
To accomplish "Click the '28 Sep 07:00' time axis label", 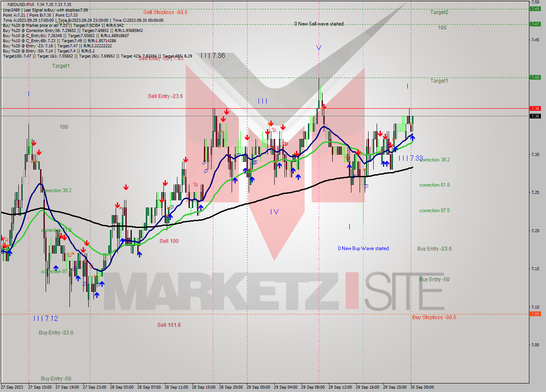I will [x=149, y=387].
